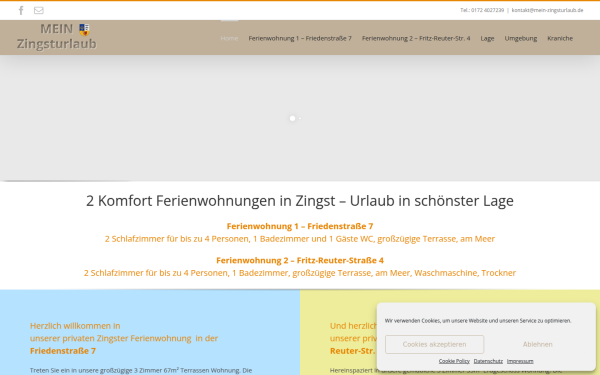The height and width of the screenshot is (375, 600).
Task: Click the description mentioning Waschmaschine, Trockner
Action: point(300,273)
